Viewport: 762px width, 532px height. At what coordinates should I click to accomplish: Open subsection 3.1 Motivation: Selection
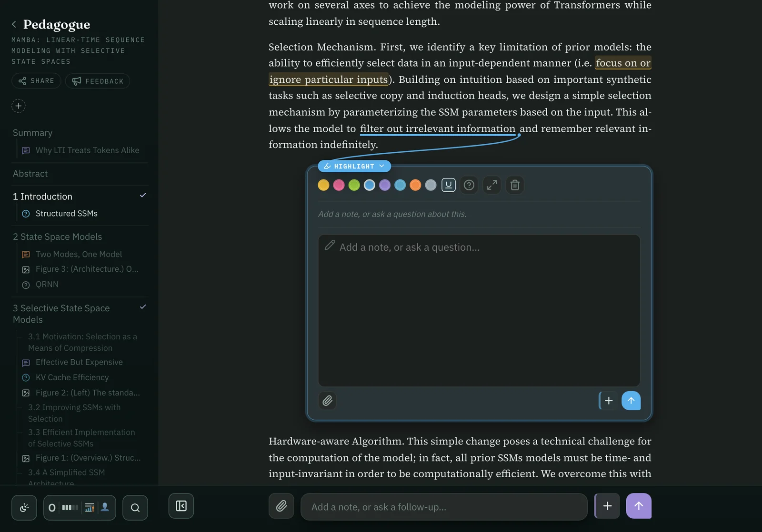82,342
